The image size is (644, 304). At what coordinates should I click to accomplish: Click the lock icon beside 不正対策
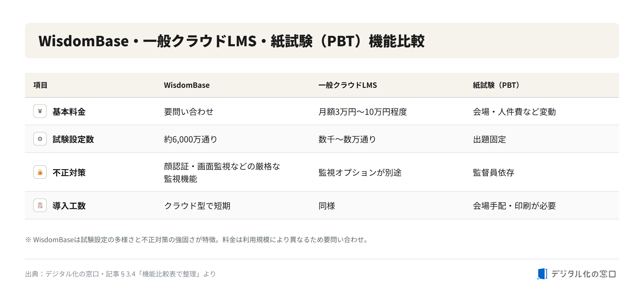point(40,172)
